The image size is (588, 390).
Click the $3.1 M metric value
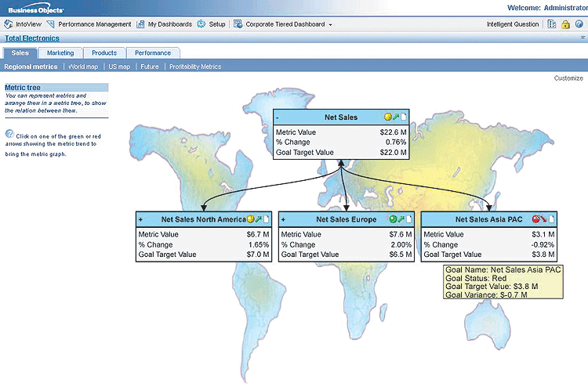pos(543,234)
